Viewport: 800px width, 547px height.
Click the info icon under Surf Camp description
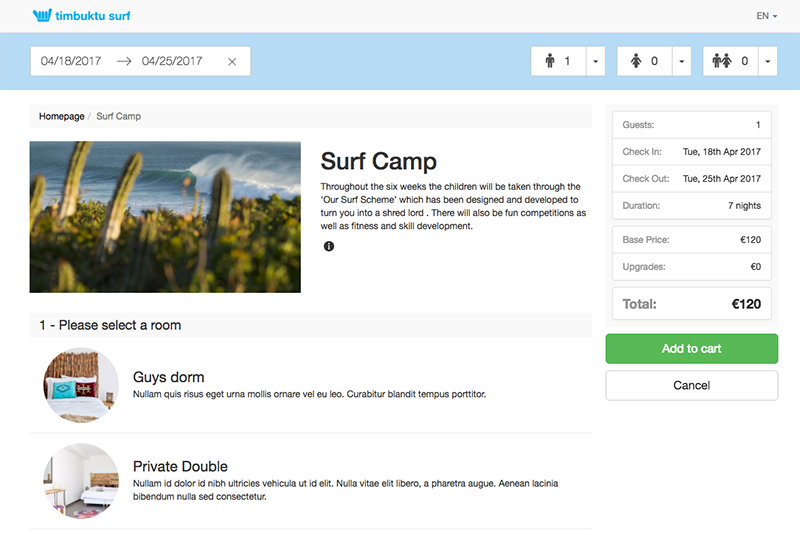coord(329,246)
